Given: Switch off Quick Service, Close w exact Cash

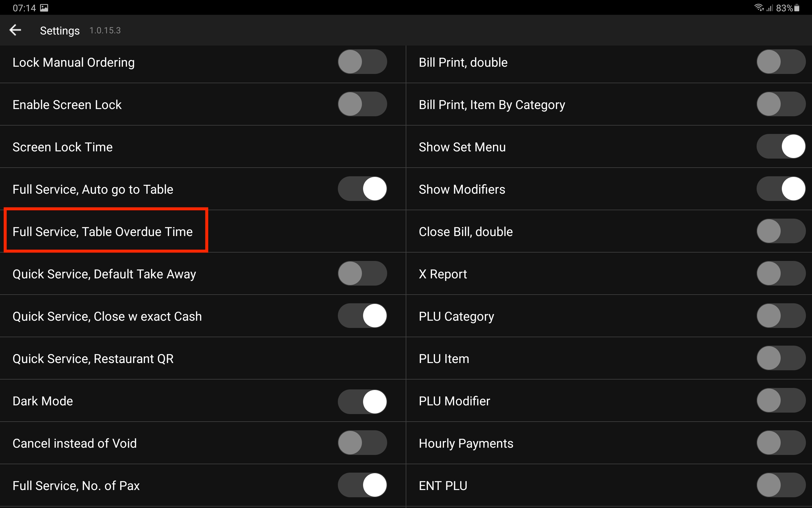Looking at the screenshot, I should pyautogui.click(x=362, y=316).
